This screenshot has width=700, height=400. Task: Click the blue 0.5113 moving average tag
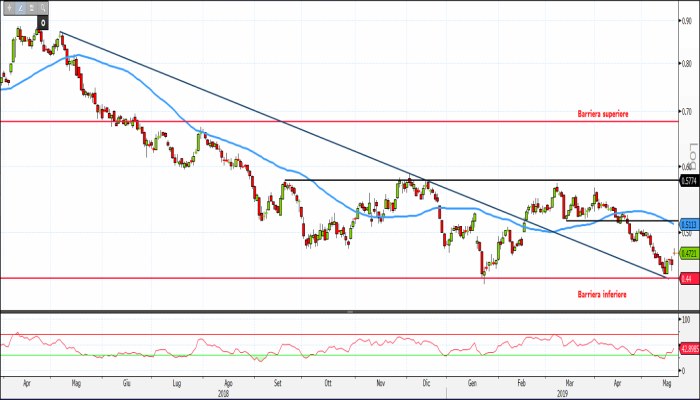[688, 223]
